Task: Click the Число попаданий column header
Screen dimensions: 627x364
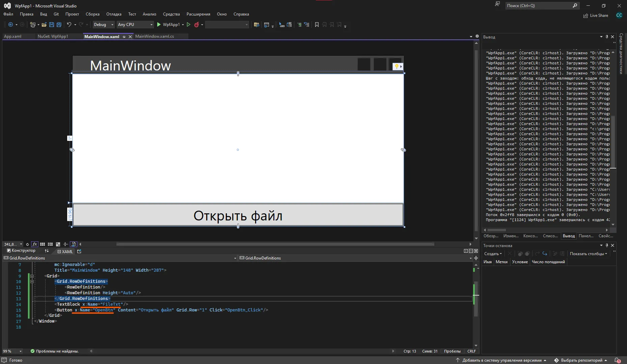Action: coord(548,262)
